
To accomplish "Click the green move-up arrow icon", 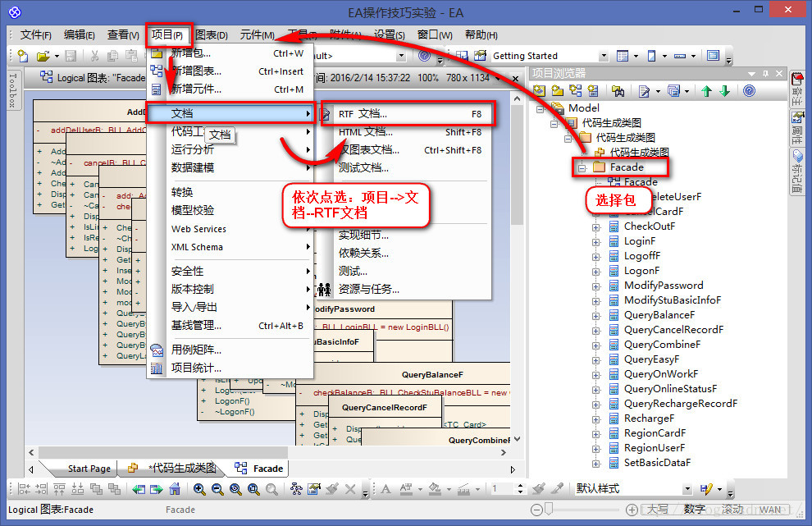I will (x=706, y=91).
